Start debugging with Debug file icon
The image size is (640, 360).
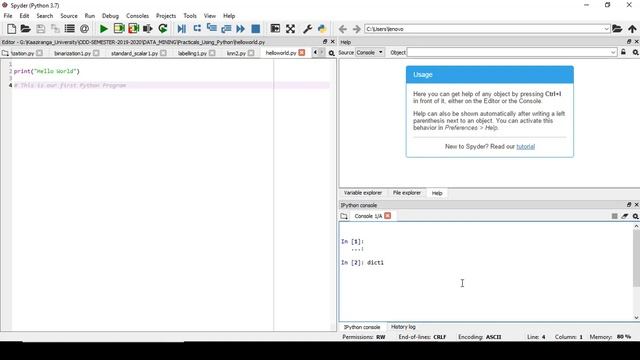(182, 29)
